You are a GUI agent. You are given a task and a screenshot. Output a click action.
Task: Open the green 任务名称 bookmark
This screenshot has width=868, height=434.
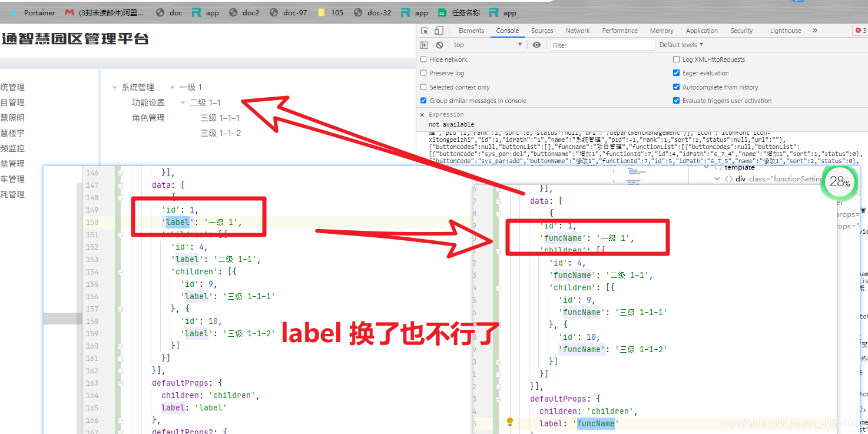tap(459, 12)
